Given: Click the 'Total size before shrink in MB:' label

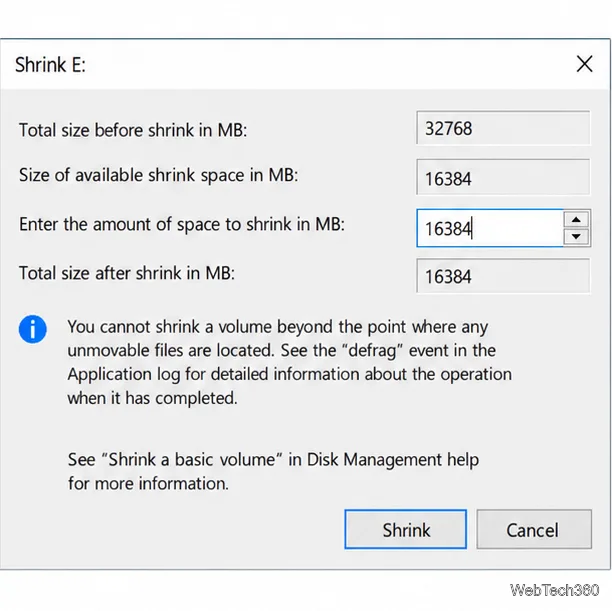Looking at the screenshot, I should coord(133,130).
